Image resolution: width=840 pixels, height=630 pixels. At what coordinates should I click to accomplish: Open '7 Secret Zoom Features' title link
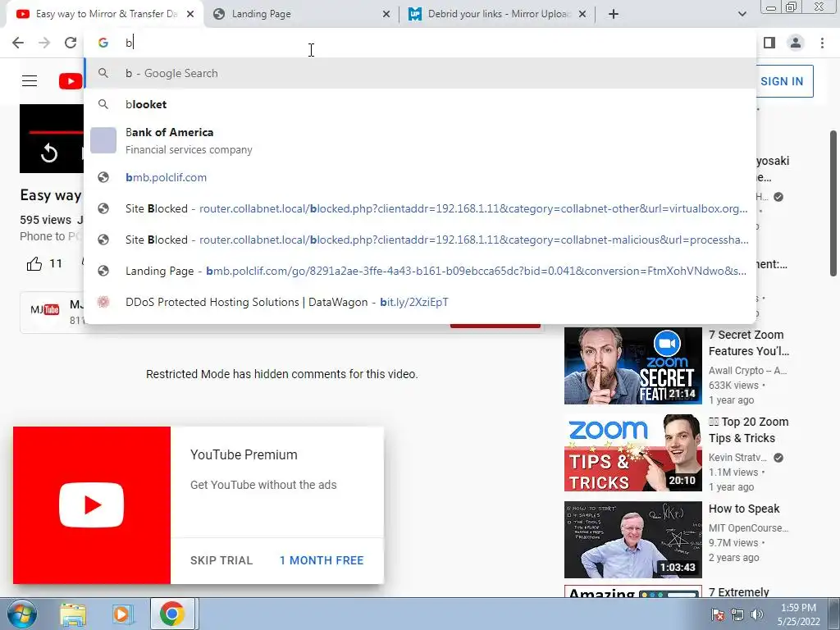click(x=749, y=343)
